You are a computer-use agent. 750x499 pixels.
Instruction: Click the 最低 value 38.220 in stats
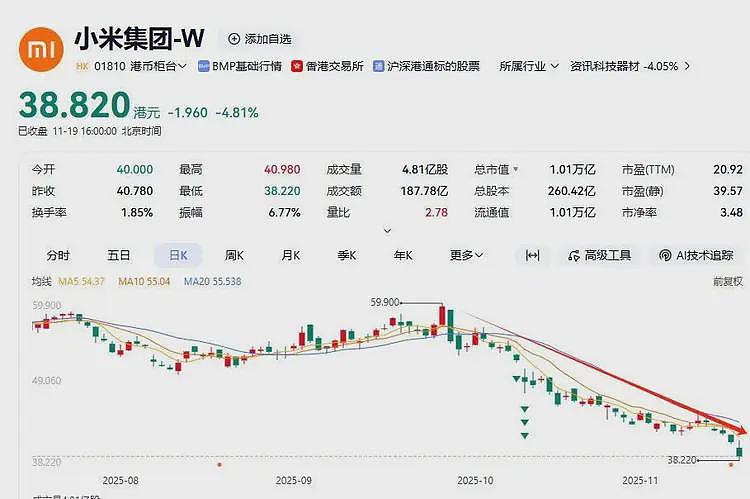point(282,191)
